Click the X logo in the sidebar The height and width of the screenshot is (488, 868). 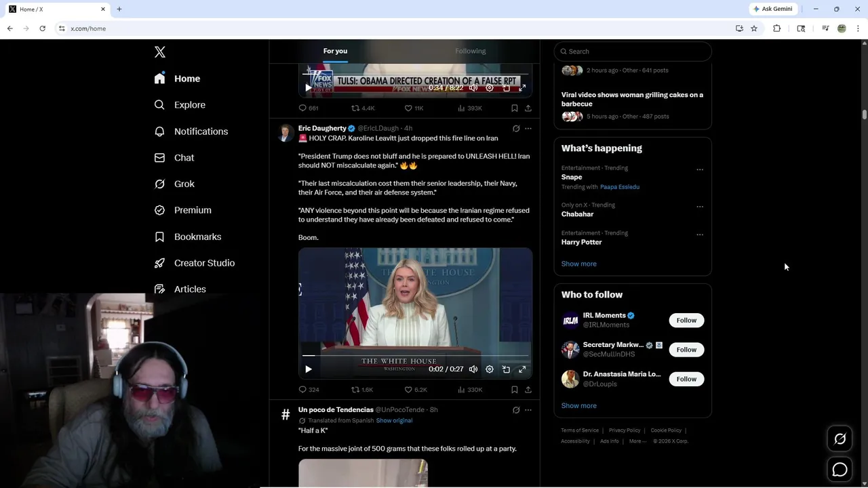(x=159, y=52)
